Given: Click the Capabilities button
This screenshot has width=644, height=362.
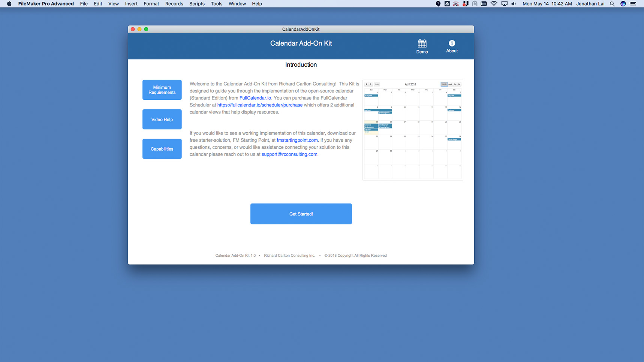Looking at the screenshot, I should click(162, 149).
